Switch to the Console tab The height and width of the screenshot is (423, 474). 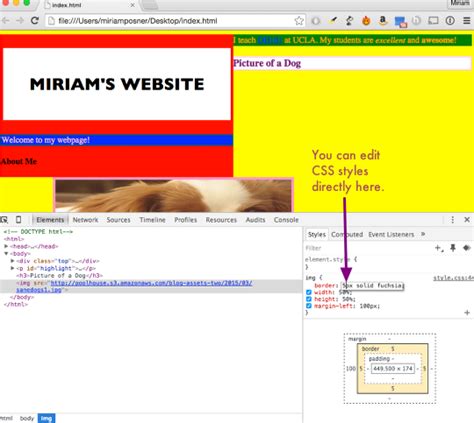[x=286, y=220]
